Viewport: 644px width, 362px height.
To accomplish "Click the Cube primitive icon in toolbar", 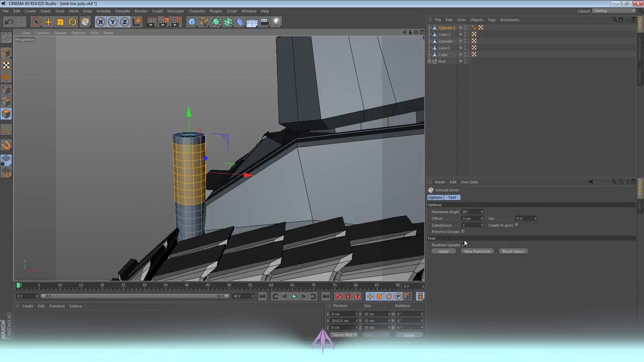I will pos(192,21).
